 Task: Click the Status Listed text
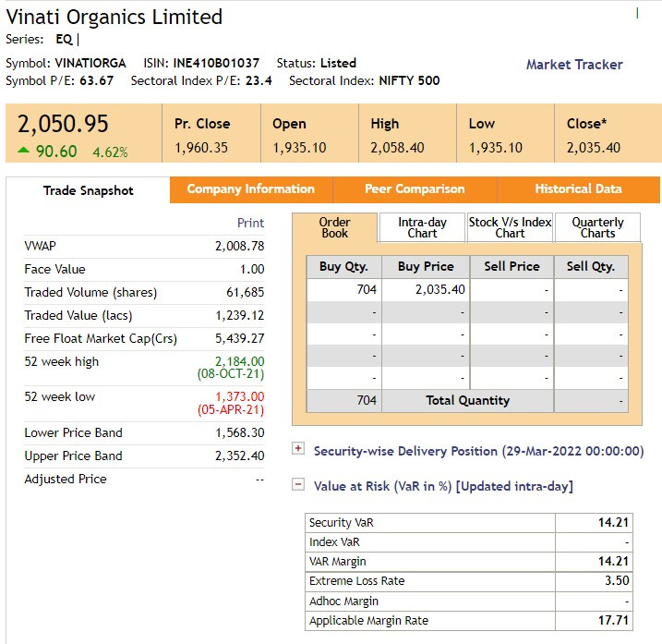[x=338, y=64]
